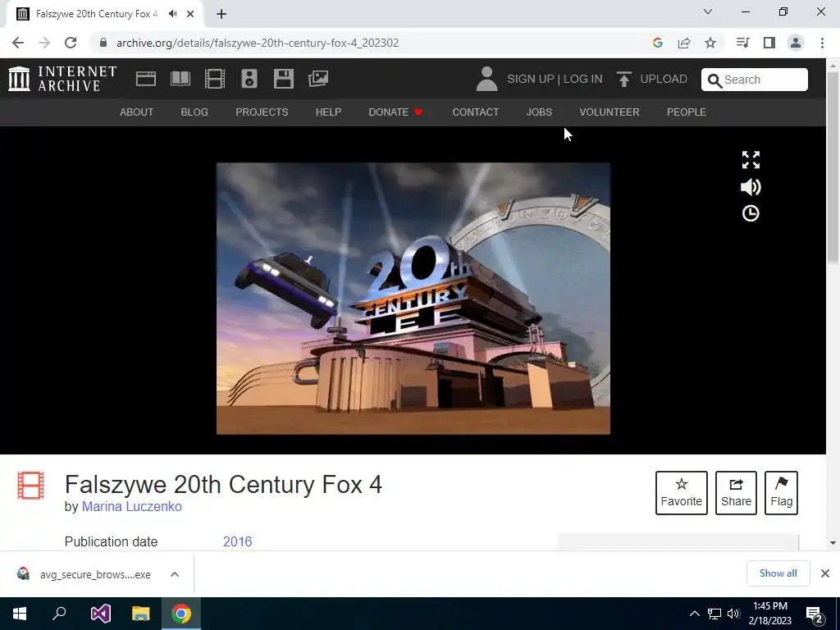Click the upload arrow icon
The width and height of the screenshot is (840, 630).
pyautogui.click(x=623, y=80)
